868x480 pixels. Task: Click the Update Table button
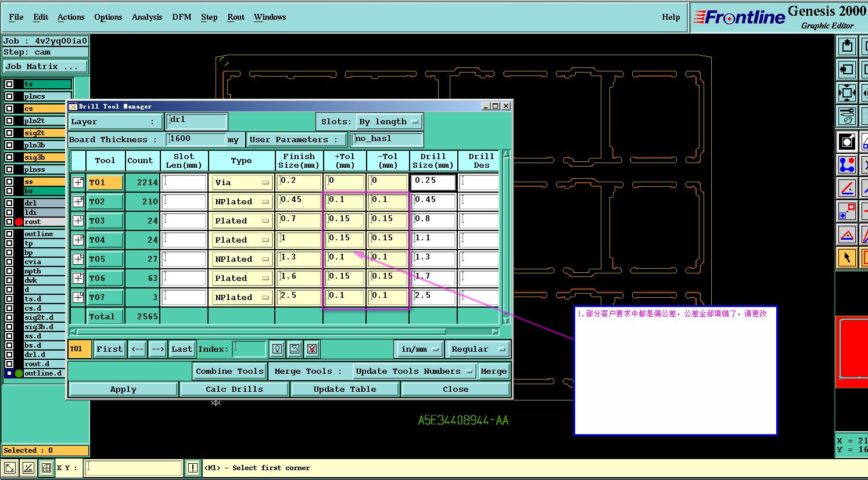[345, 389]
